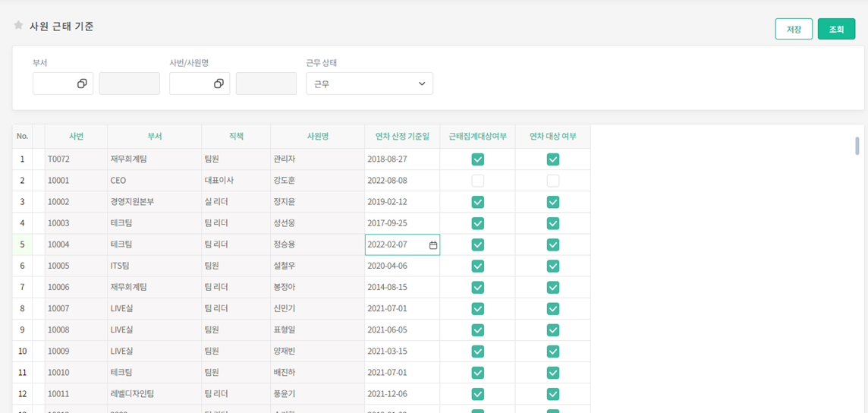
Task: Click the 저장 button
Action: pos(794,29)
